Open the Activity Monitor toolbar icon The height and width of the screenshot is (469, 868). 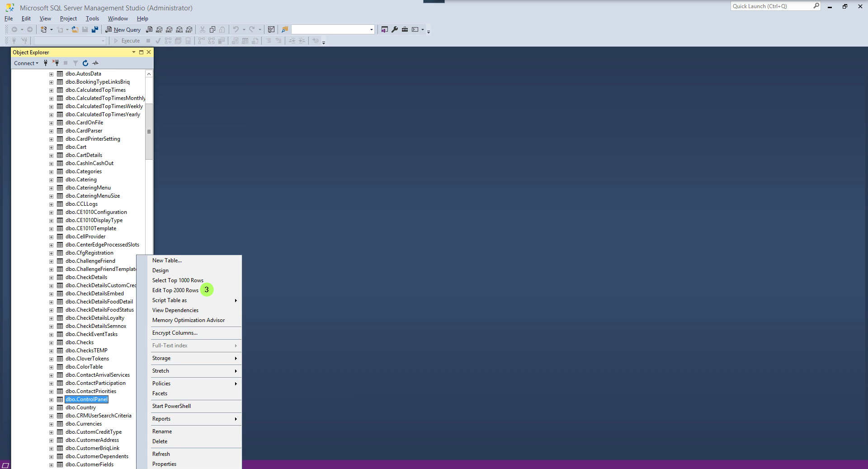click(x=271, y=29)
